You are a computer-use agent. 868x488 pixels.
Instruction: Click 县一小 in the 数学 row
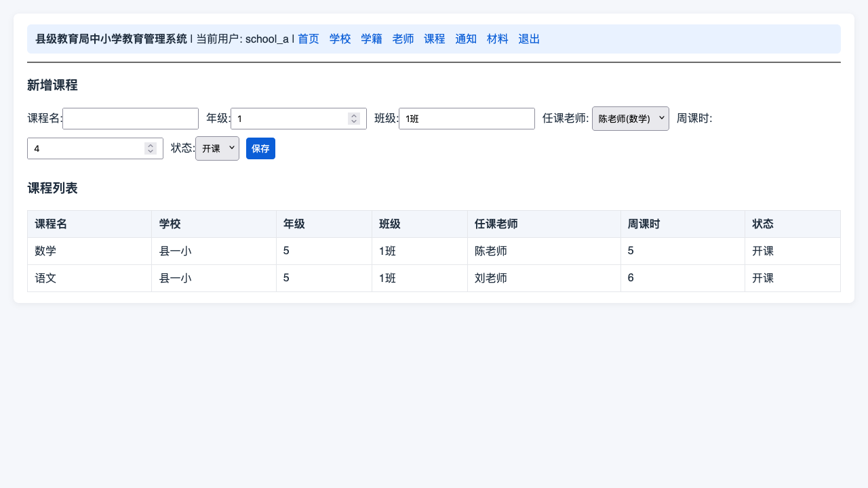click(214, 251)
